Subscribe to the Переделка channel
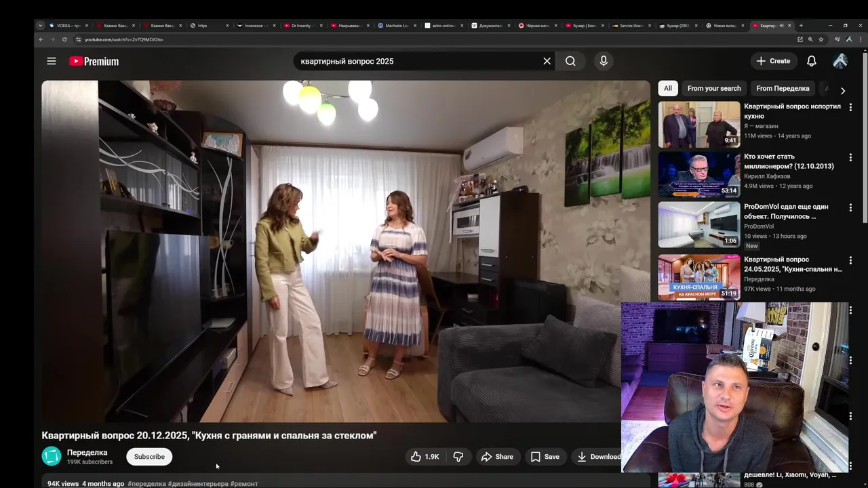Screen dimensions: 868x488 [x=149, y=457]
